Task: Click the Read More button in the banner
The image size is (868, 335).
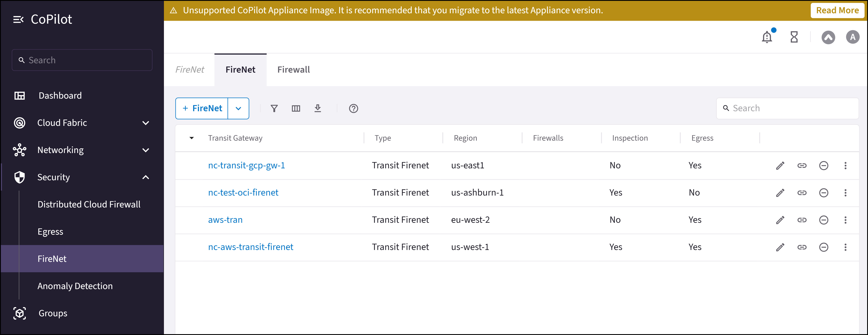Action: point(837,10)
